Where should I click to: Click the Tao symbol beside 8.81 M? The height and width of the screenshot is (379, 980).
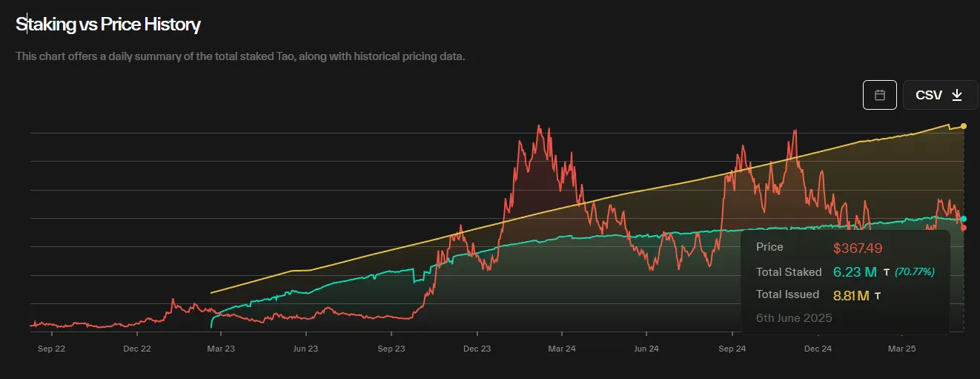[x=878, y=296]
